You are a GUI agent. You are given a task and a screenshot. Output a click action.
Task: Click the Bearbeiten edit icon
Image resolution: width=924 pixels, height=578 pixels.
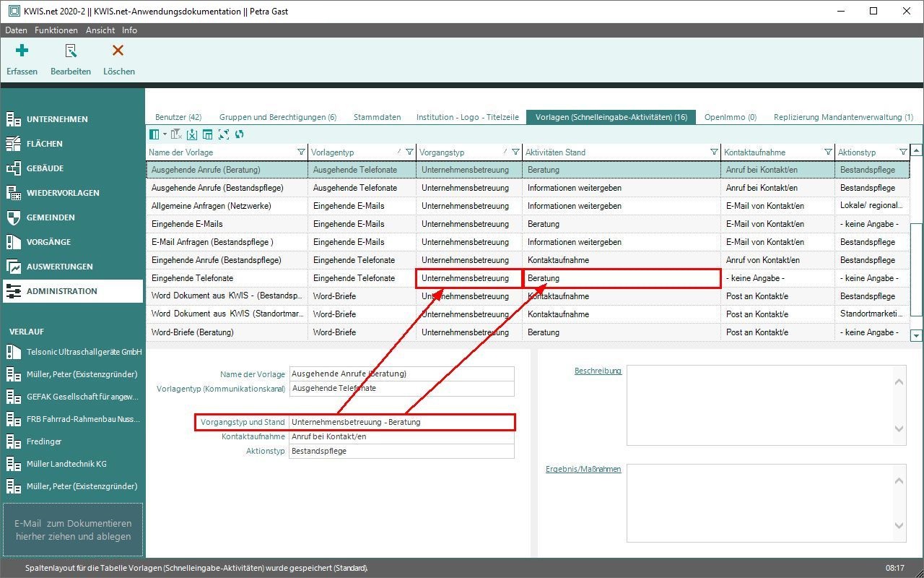[x=71, y=51]
